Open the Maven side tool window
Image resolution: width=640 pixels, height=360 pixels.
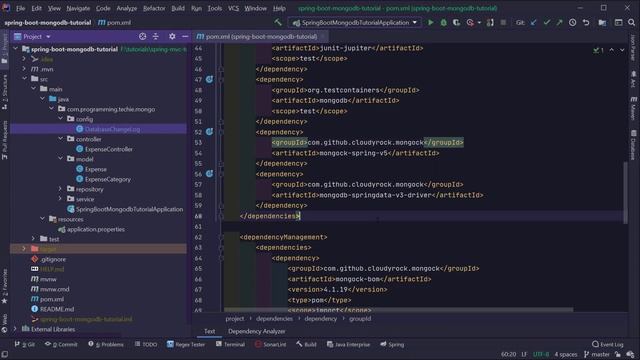633,108
